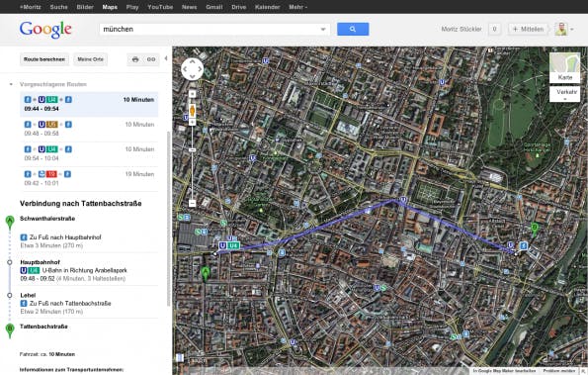The image size is (588, 375).
Task: Click U-Bahn in Richtung Arabellapark step
Action: click(84, 270)
